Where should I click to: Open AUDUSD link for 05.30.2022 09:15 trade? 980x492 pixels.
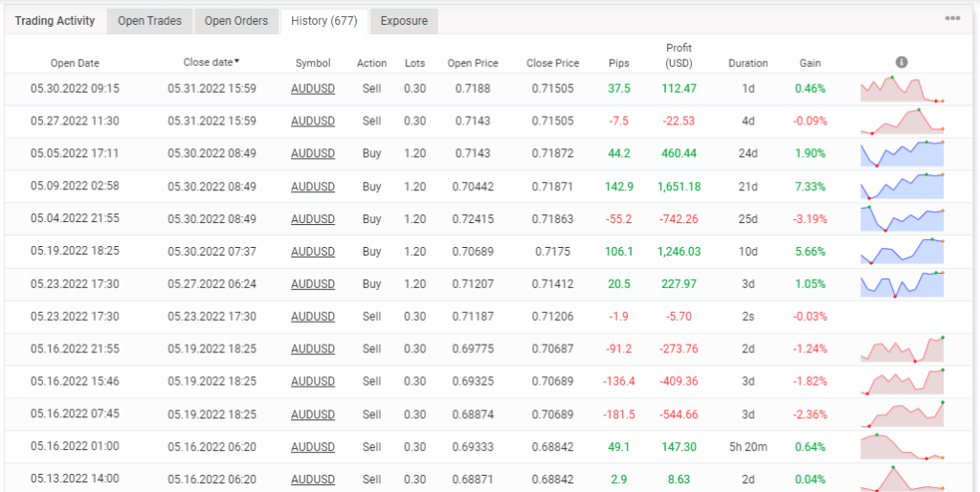(313, 89)
